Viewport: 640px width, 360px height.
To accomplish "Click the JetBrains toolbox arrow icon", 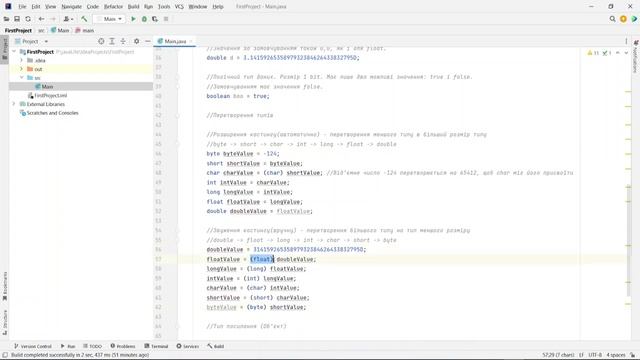I will coord(634,19).
